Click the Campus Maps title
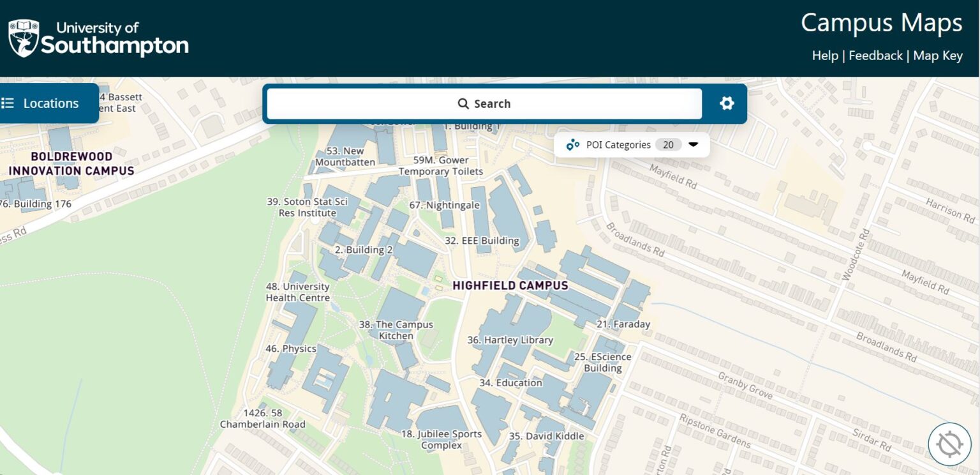This screenshot has width=980, height=475. (881, 23)
